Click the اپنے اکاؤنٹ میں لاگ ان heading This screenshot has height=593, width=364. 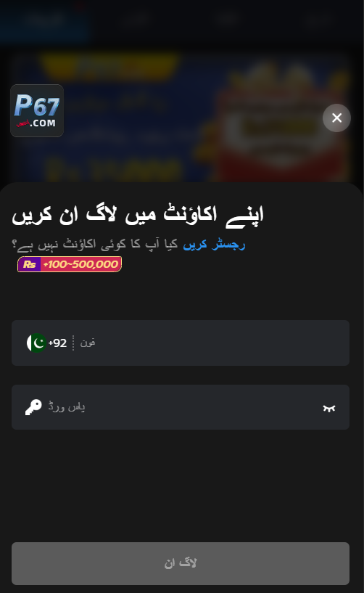[x=138, y=216]
